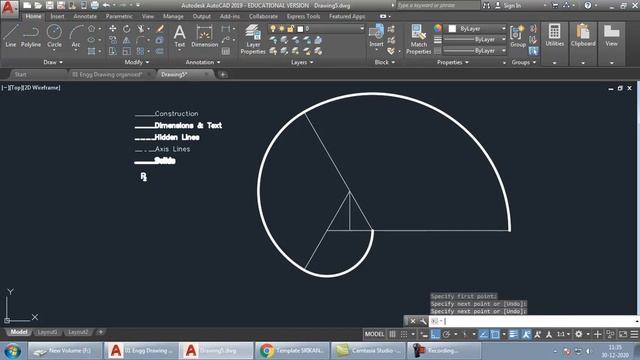Toggle the drawing grid display in status bar
The image size is (640, 360).
pos(392,334)
